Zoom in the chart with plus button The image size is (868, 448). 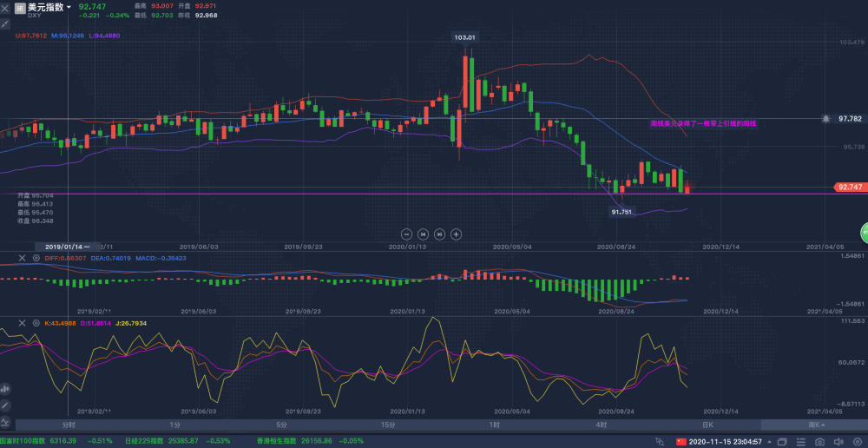456,234
